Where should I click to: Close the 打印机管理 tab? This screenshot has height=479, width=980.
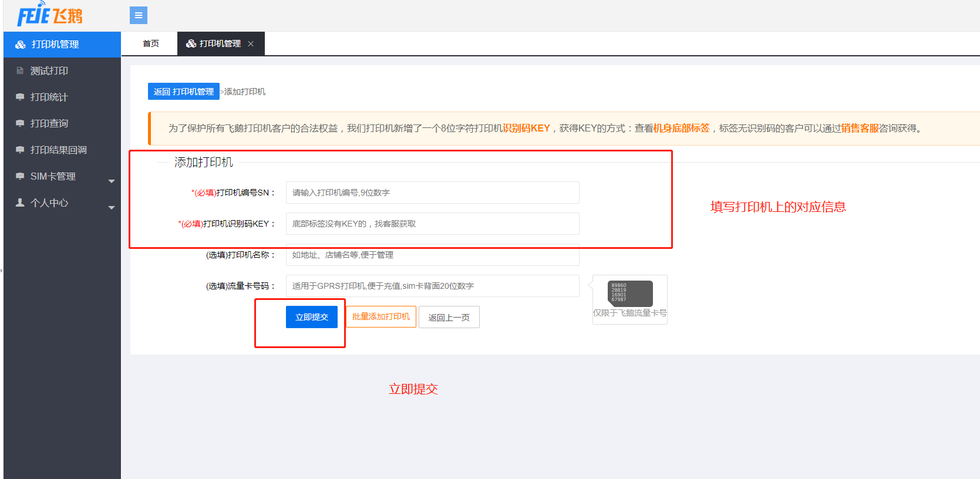(x=251, y=44)
